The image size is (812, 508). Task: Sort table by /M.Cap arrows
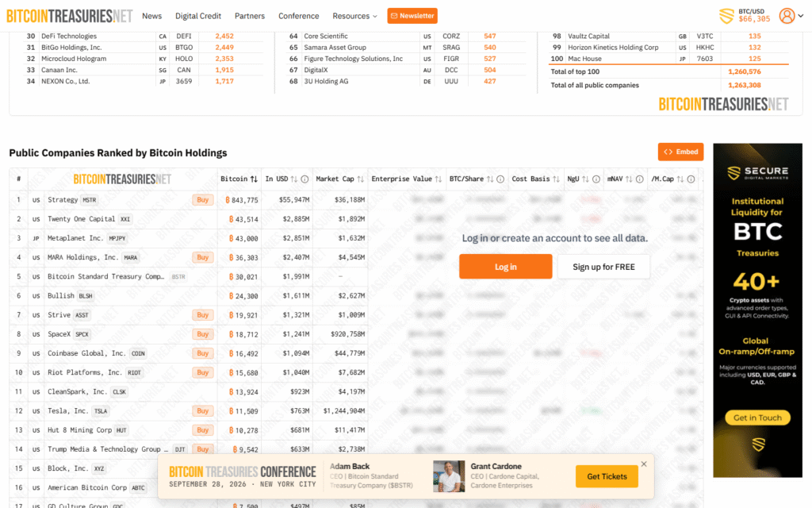tap(680, 179)
